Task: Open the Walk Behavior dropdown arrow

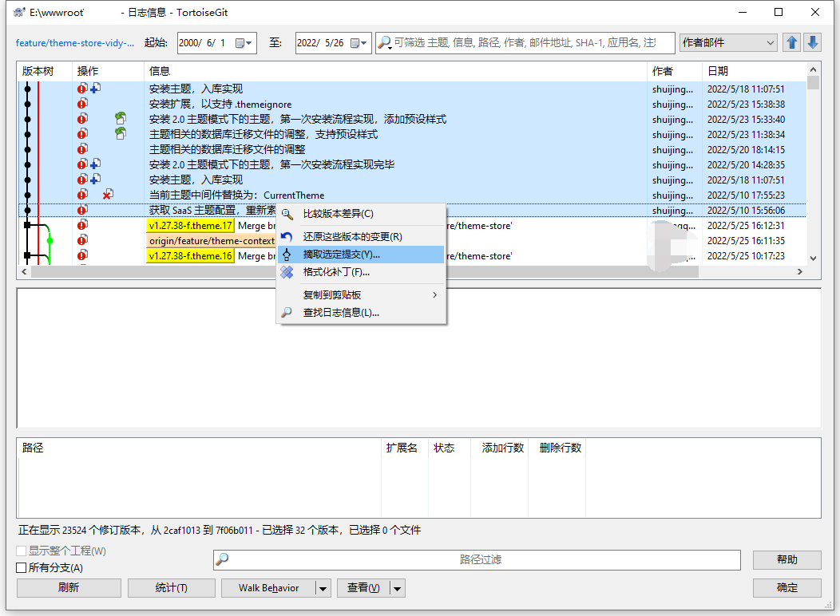Action: pos(323,588)
